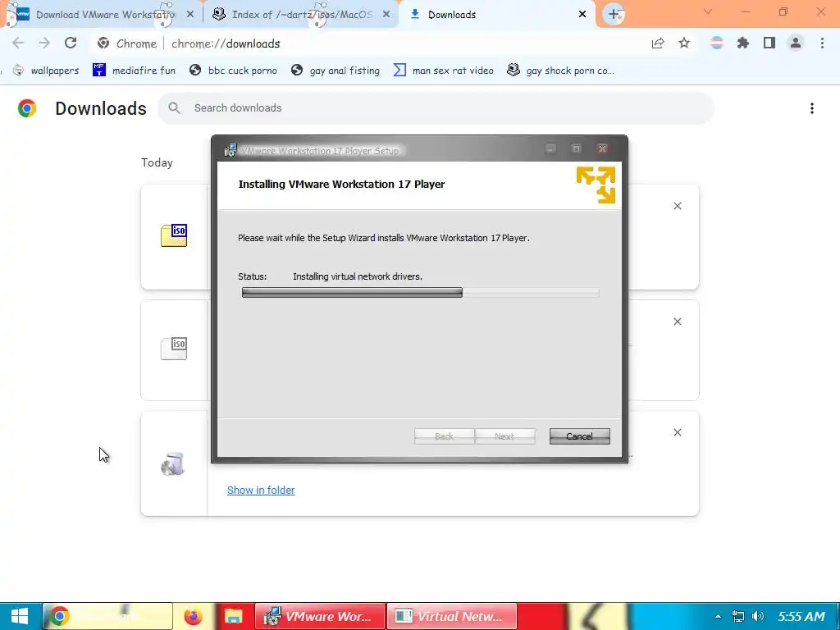Close the Index of /~dartz/isos tab
This screenshot has width=840, height=630.
386,15
